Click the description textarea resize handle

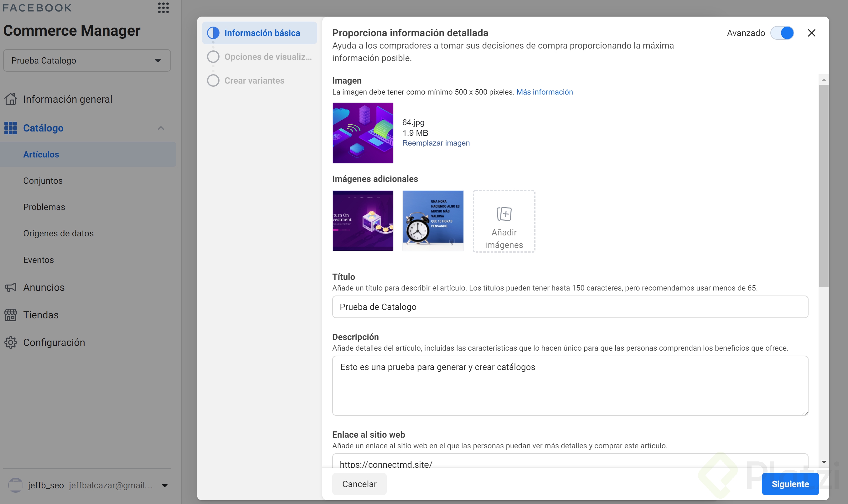(805, 412)
